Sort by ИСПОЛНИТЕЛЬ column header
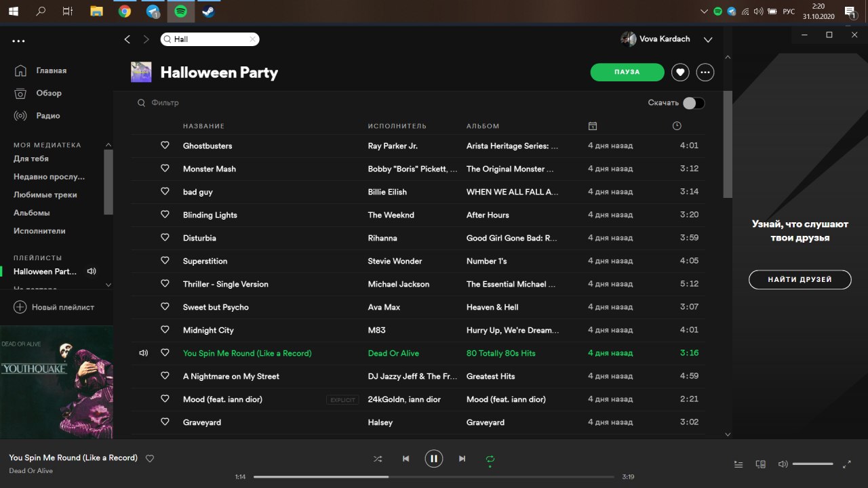 [x=397, y=126]
